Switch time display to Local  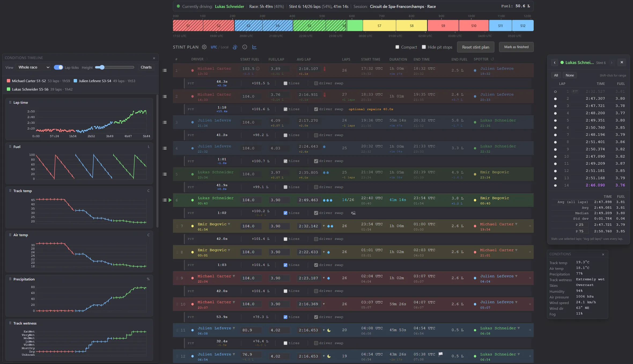(x=225, y=47)
